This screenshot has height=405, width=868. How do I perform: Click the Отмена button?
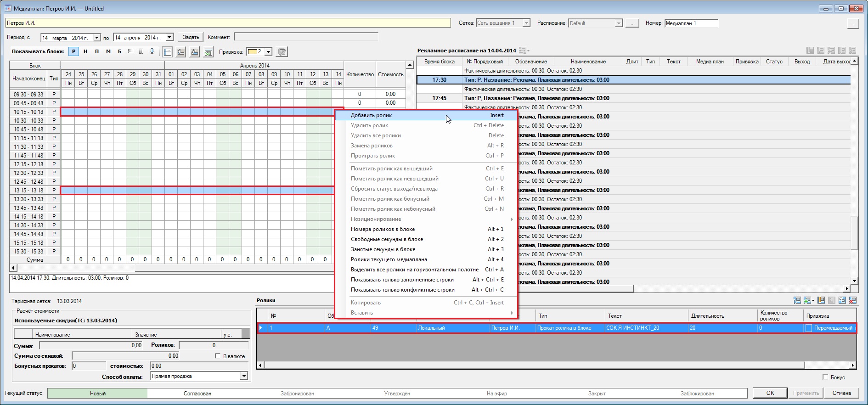(841, 393)
